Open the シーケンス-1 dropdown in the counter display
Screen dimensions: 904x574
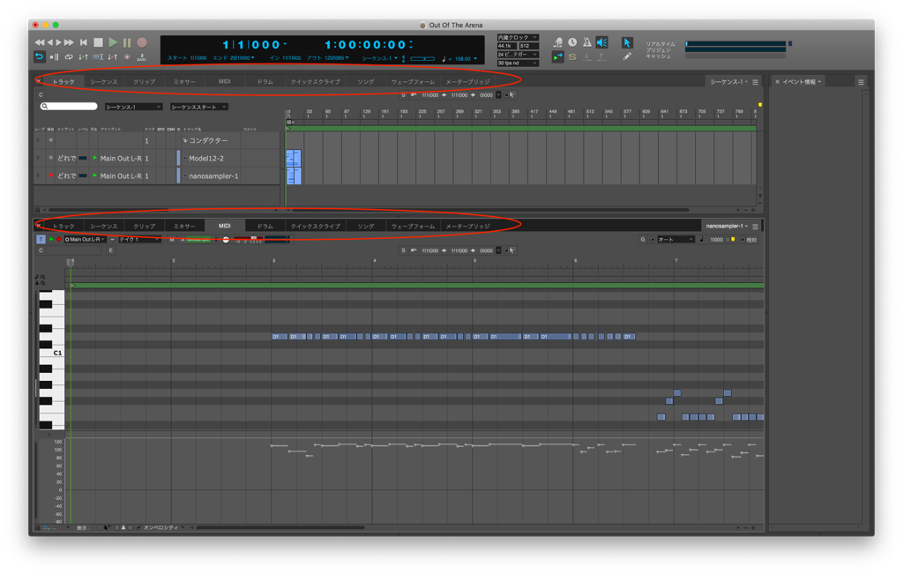[x=380, y=58]
